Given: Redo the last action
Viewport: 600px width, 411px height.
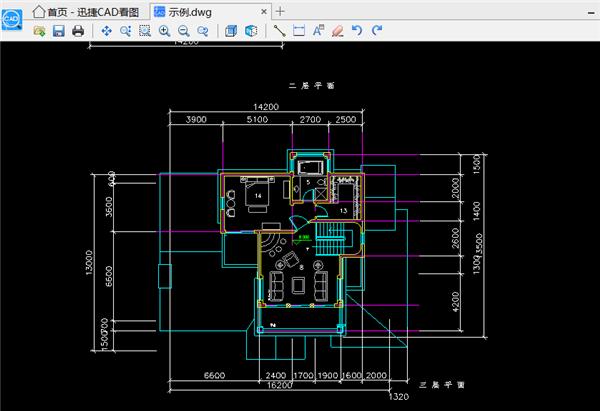Looking at the screenshot, I should pyautogui.click(x=377, y=31).
